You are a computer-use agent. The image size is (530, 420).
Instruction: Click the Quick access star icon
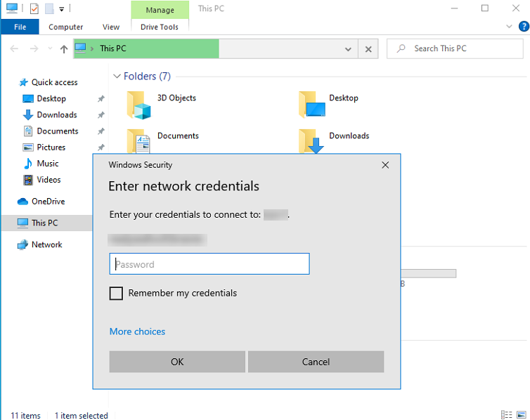[23, 82]
